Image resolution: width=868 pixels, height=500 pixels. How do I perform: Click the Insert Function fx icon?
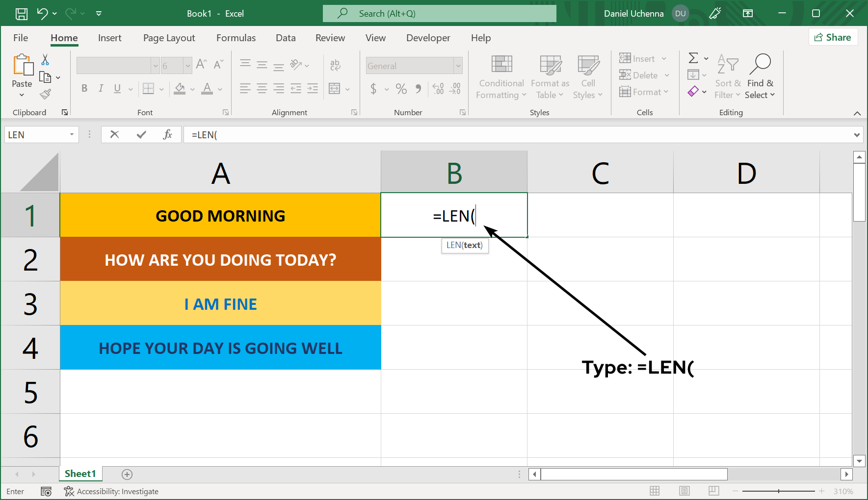[x=167, y=135]
